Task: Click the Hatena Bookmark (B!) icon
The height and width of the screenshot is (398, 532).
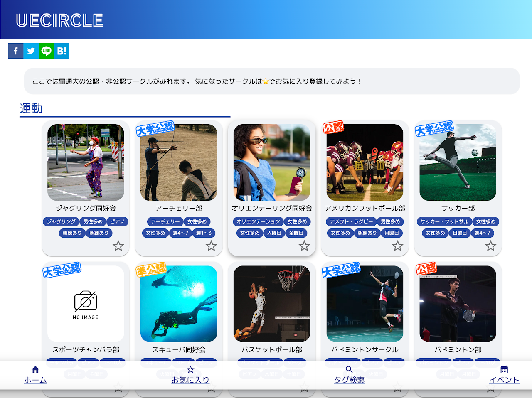Action: pos(62,51)
